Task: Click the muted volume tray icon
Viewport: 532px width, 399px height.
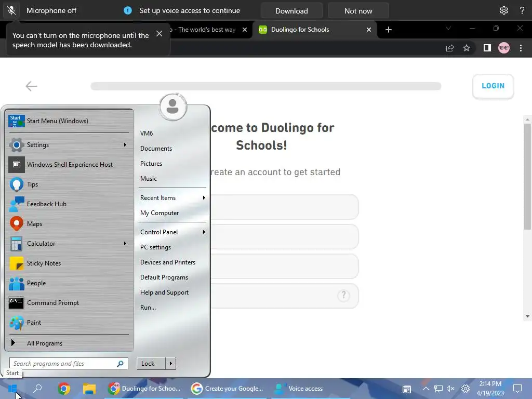Action: click(x=450, y=389)
